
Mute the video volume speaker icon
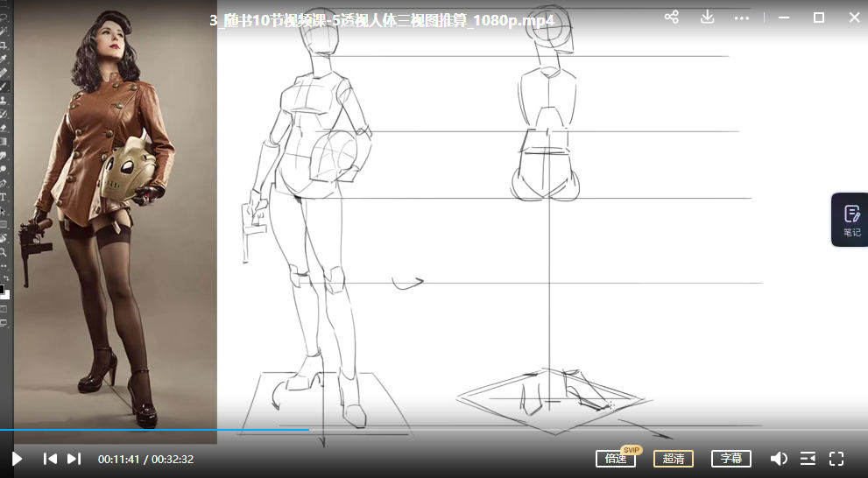tap(778, 459)
